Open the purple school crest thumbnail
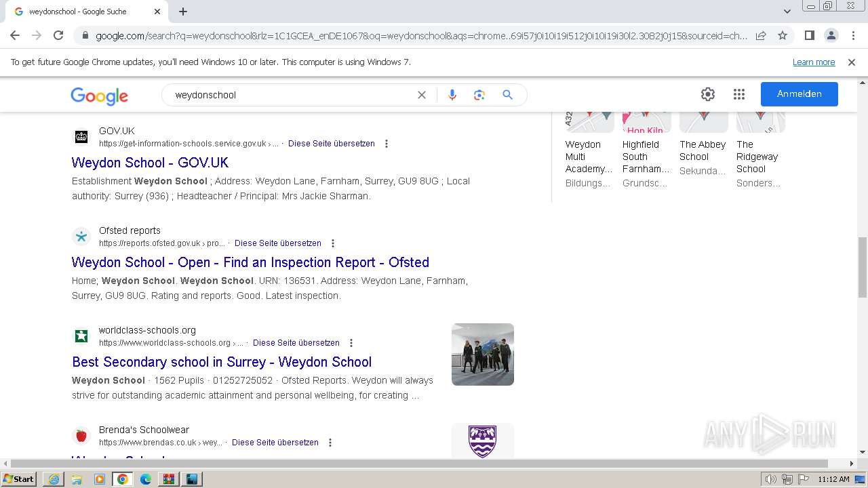 click(483, 441)
